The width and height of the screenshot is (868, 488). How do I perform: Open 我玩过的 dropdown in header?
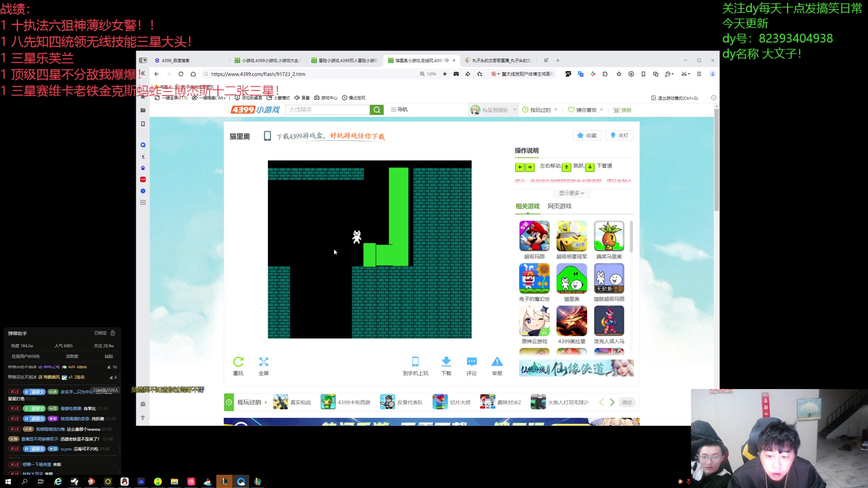coord(540,110)
